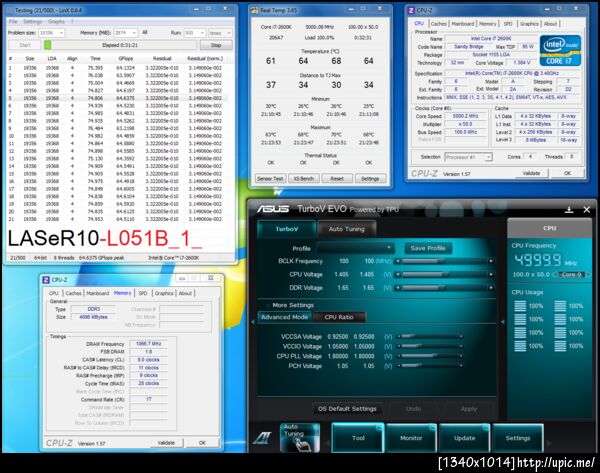Image resolution: width=600 pixels, height=473 pixels.
Task: Select row 21 in the LinX results table
Action: pos(117,219)
